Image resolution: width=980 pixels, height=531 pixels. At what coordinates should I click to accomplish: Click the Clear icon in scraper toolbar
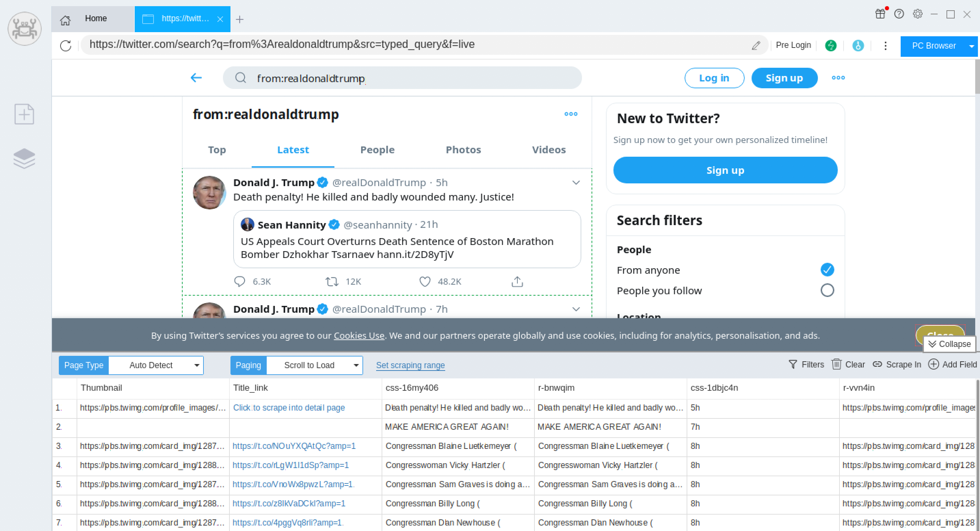pyautogui.click(x=837, y=364)
